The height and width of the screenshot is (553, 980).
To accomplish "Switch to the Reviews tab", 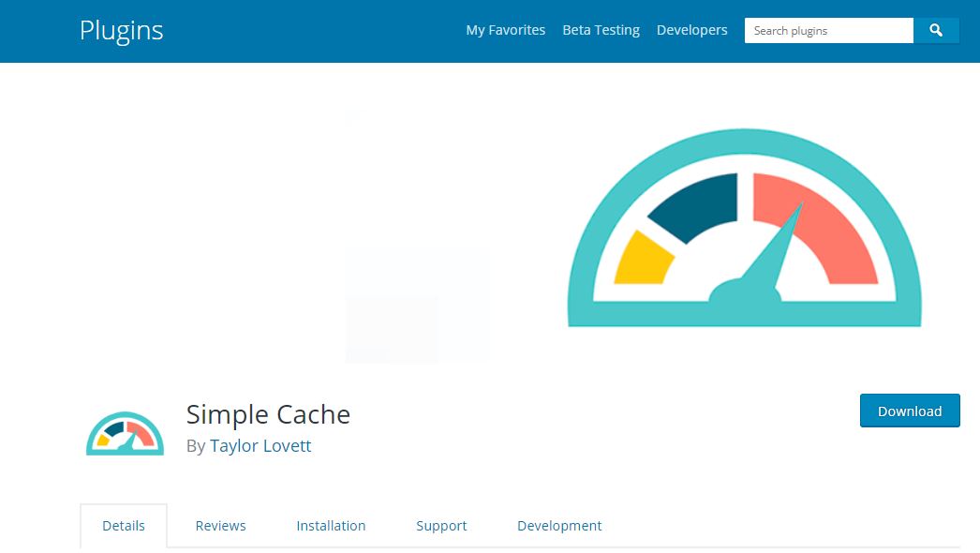I will pos(220,526).
